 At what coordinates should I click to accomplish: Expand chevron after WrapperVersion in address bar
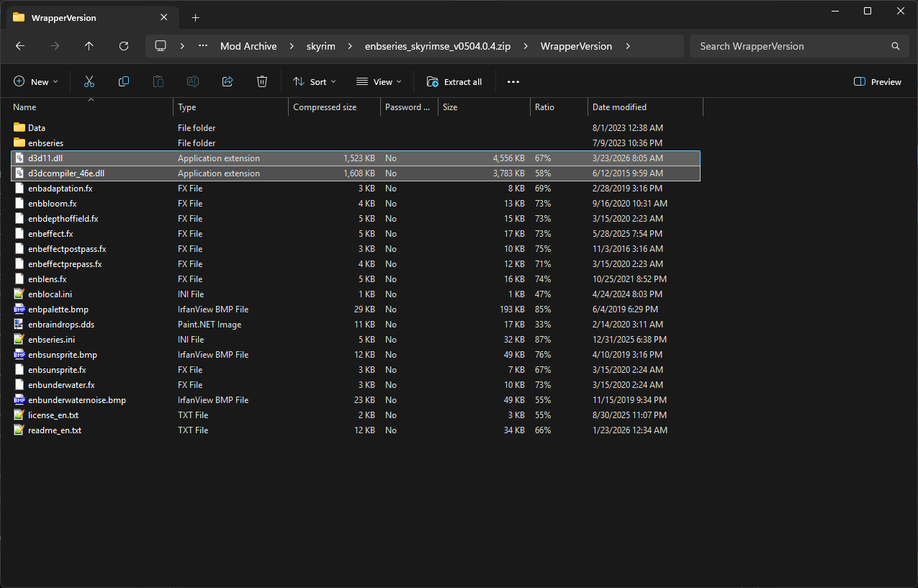(x=628, y=46)
